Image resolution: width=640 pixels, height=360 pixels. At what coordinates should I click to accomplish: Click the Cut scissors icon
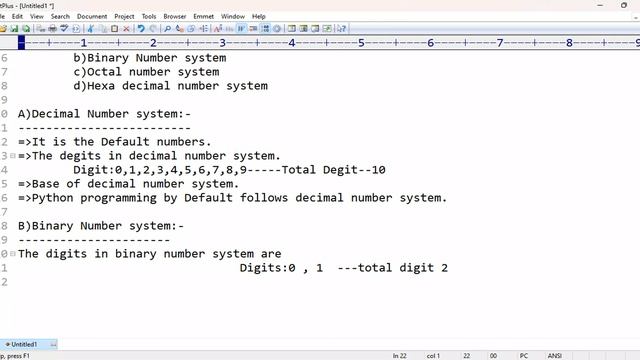click(x=91, y=29)
